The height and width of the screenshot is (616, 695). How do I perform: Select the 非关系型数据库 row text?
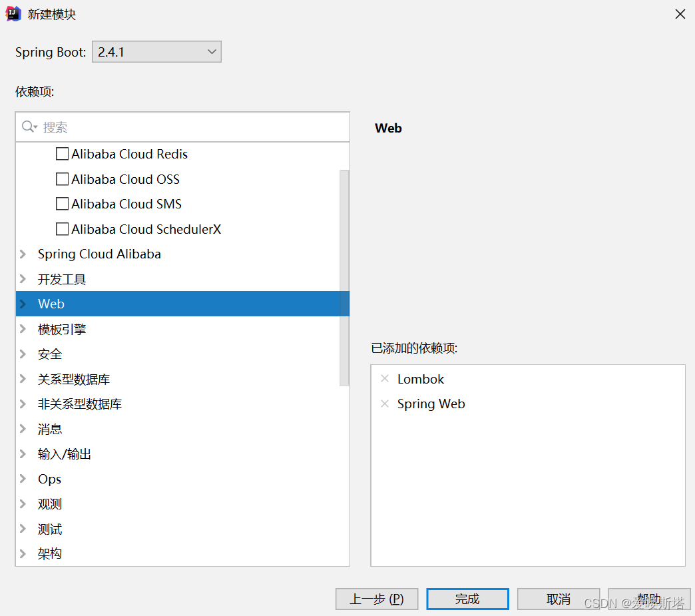[x=80, y=404]
